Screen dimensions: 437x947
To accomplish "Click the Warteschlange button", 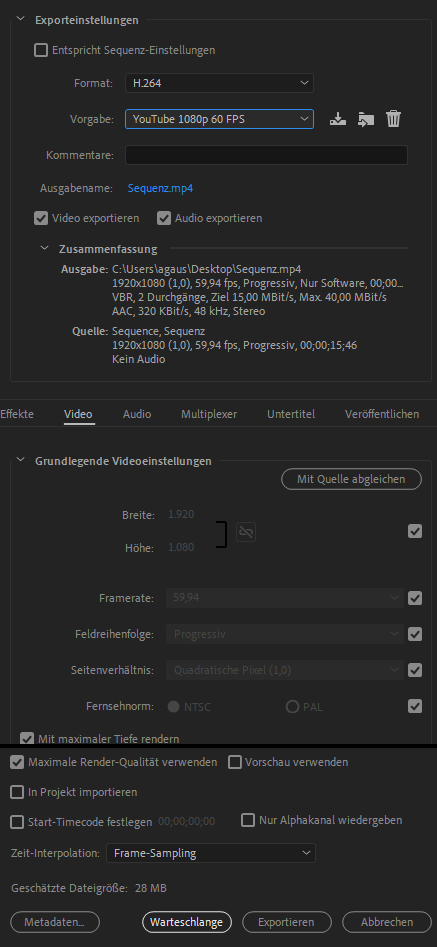I will [187, 922].
